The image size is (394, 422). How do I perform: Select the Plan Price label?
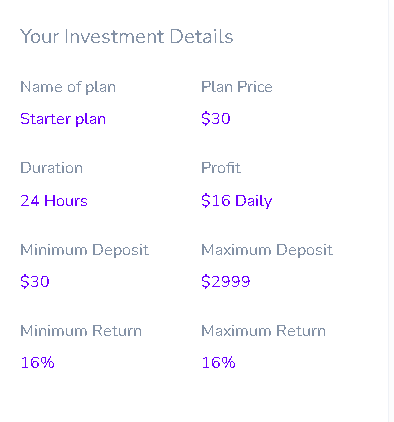click(x=237, y=87)
